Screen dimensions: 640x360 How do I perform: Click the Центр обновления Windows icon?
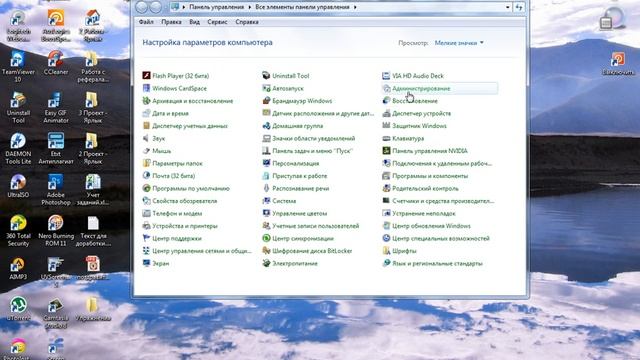click(386, 226)
